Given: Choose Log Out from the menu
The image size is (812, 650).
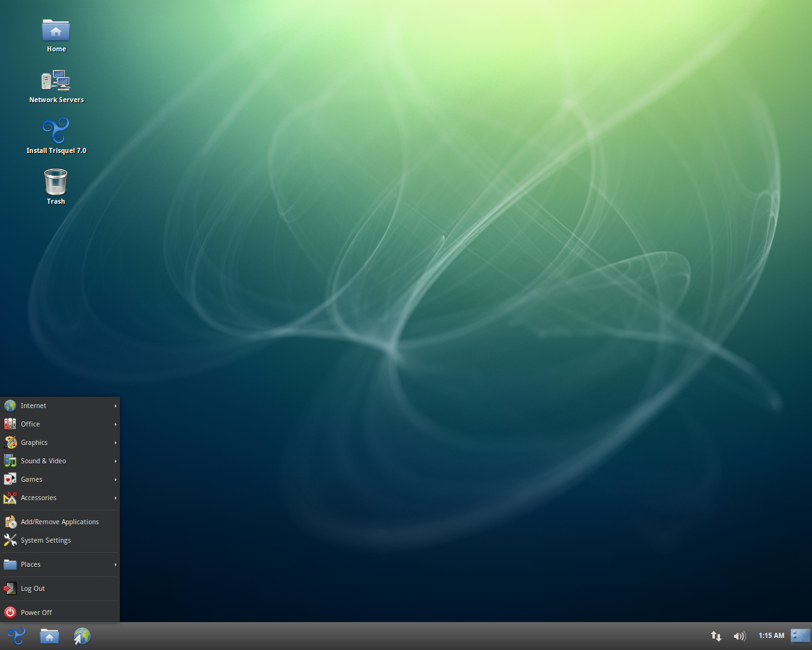Looking at the screenshot, I should click(60, 588).
